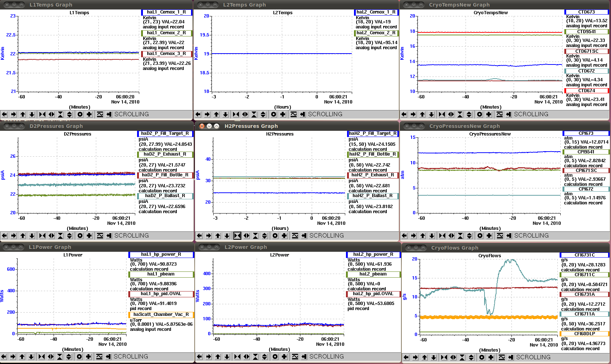Click graph-mode icon in CryoTempsNew Graph toolbar

[x=499, y=114]
